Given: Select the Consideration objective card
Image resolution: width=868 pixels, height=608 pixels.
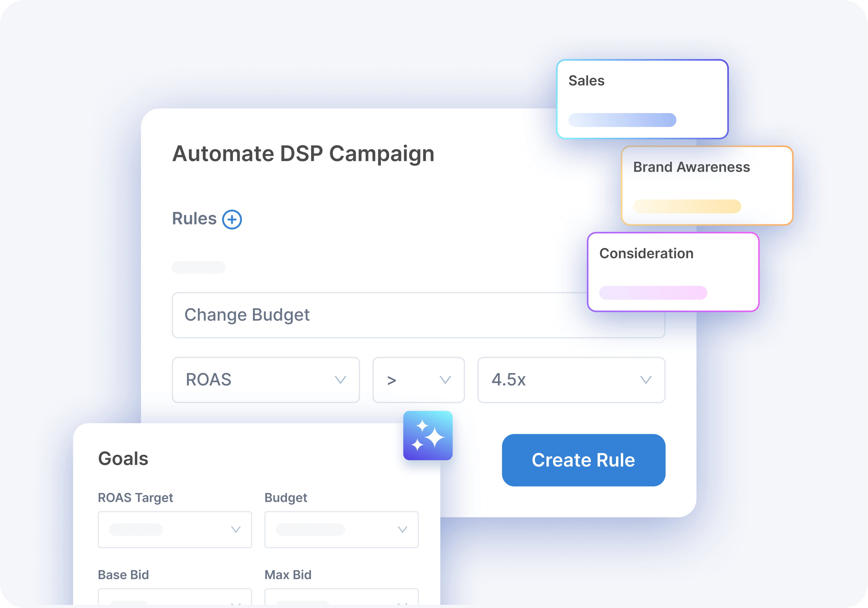Looking at the screenshot, I should [673, 272].
